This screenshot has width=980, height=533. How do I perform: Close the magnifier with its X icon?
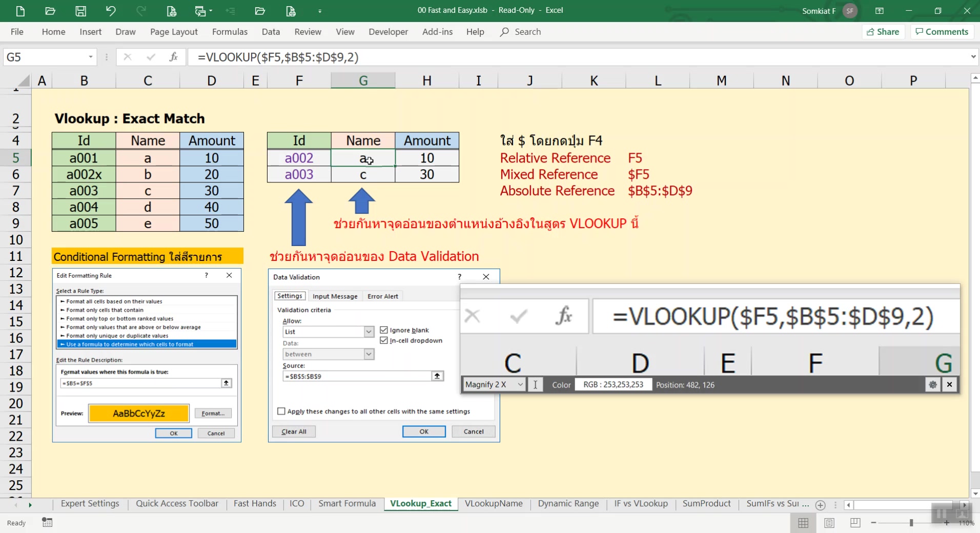point(950,385)
